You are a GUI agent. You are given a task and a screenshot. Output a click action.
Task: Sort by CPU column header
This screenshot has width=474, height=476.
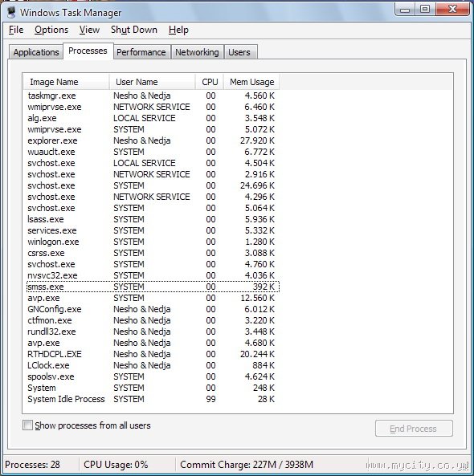pyautogui.click(x=210, y=82)
